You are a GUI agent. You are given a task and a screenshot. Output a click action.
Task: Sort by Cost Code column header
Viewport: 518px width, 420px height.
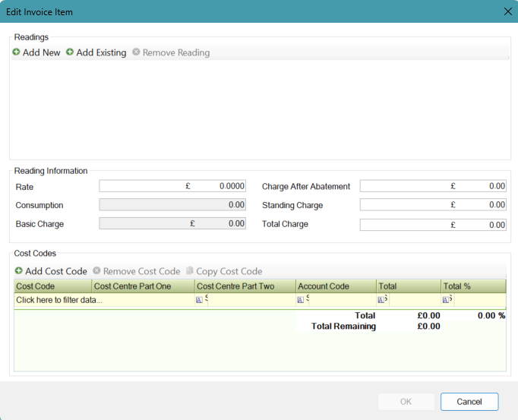[52, 286]
